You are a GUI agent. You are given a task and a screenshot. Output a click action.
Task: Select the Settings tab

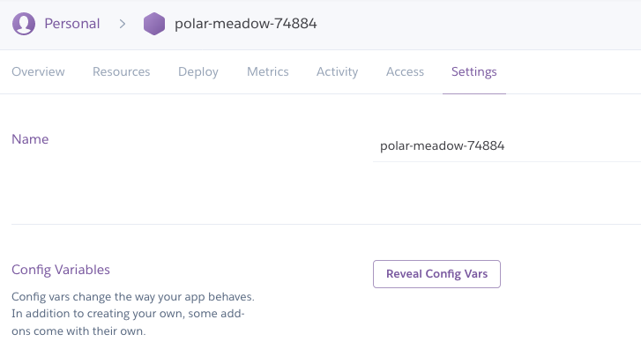click(x=474, y=72)
